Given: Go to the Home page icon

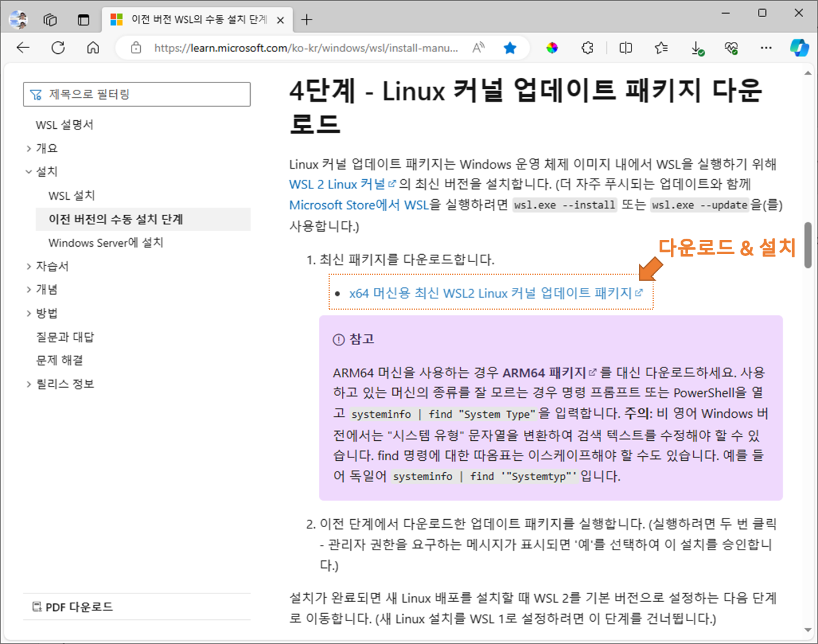Looking at the screenshot, I should point(93,48).
